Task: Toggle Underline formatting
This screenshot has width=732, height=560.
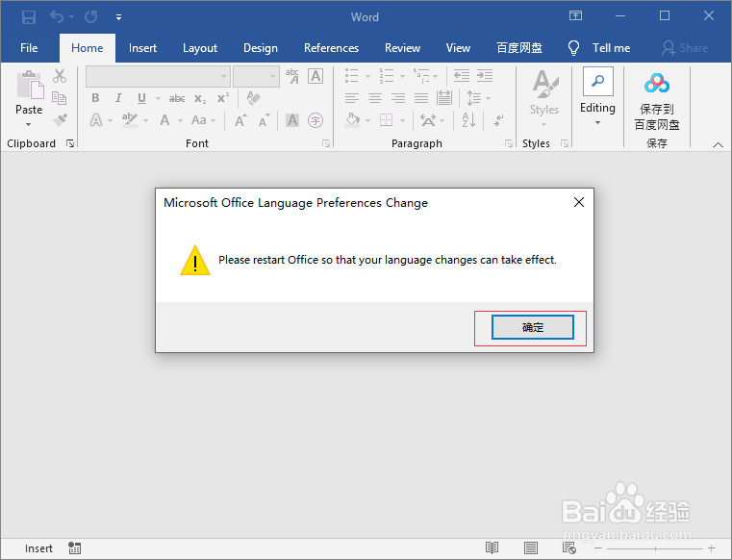Action: [142, 98]
